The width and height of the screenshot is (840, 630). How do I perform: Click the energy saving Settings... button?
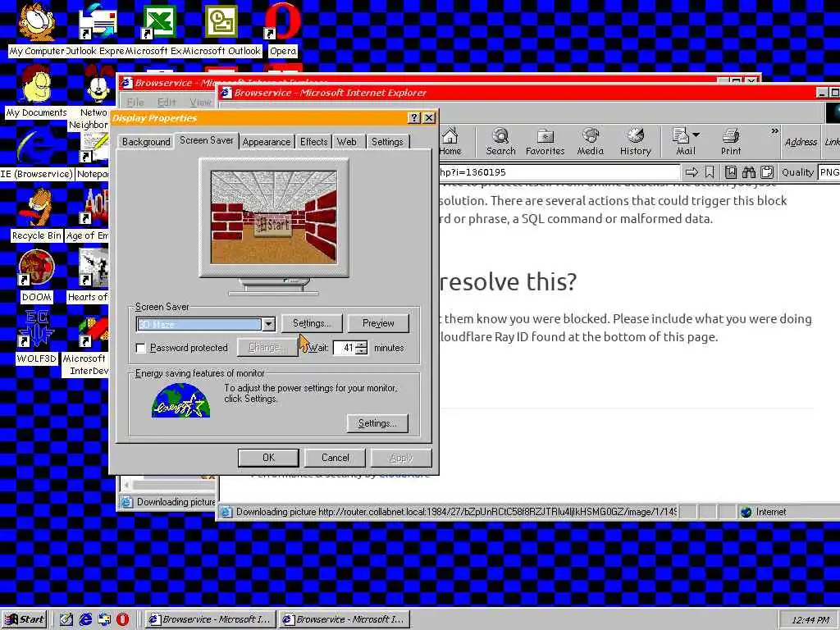[x=377, y=423]
